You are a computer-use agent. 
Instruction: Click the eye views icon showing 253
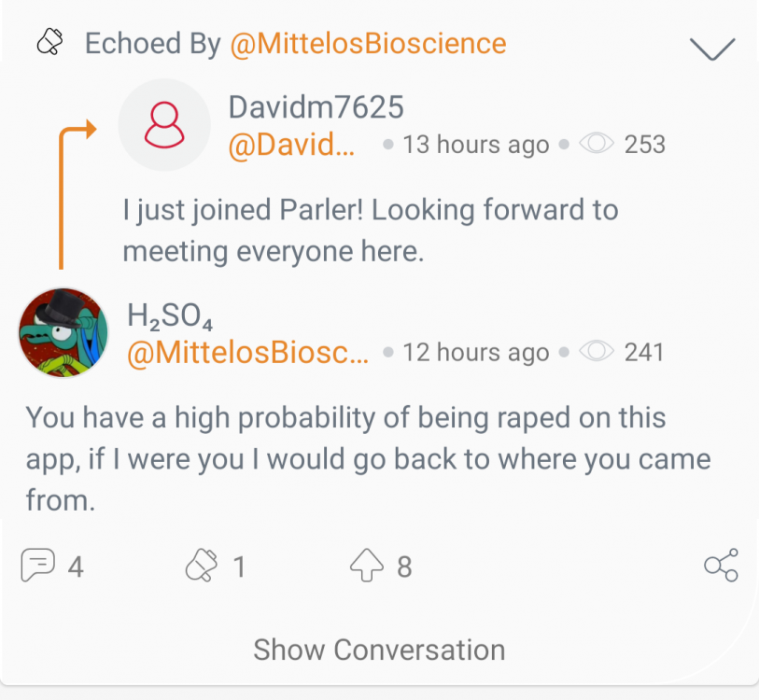click(597, 144)
